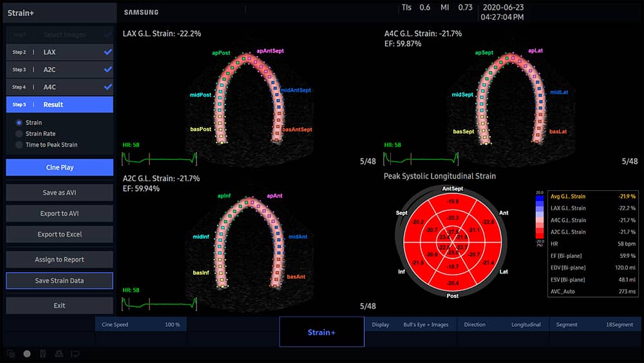Screen dimensions: 644x363
Task: Click the bull's eye strain plot center
Action: click(453, 242)
